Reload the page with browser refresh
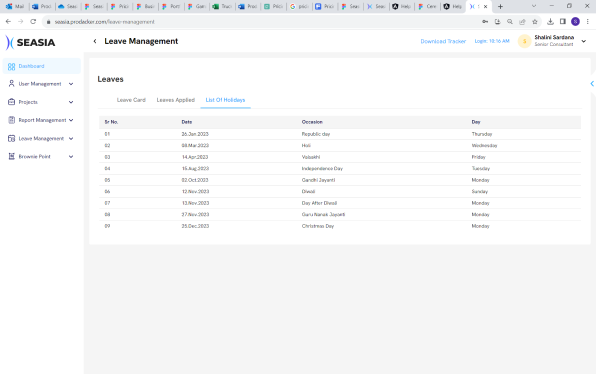The height and width of the screenshot is (374, 596). pyautogui.click(x=33, y=22)
